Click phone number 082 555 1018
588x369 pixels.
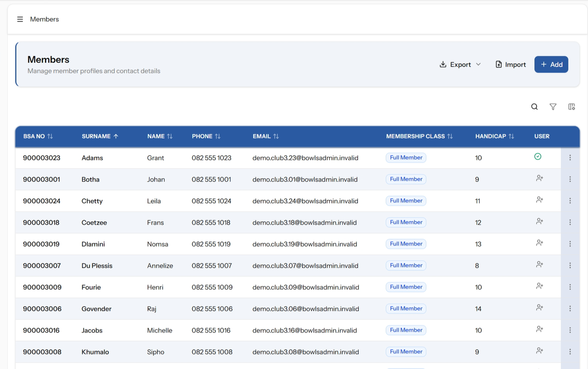coord(211,222)
